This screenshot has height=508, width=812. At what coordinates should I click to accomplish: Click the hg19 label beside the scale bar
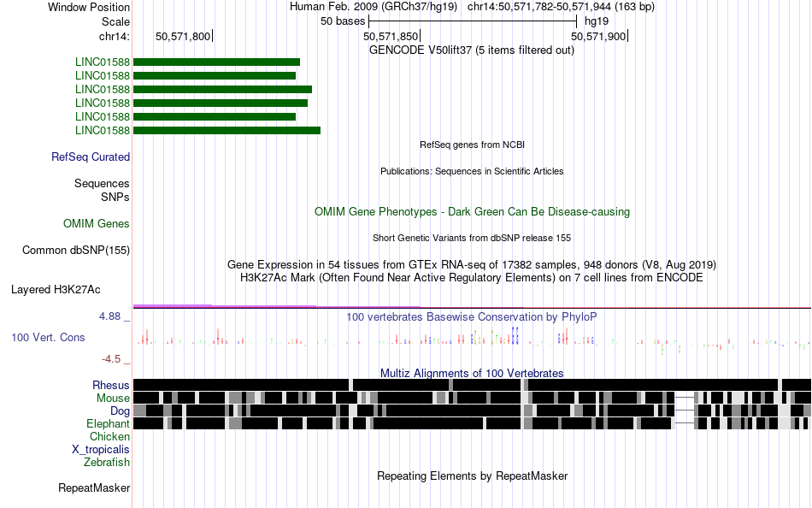point(597,21)
